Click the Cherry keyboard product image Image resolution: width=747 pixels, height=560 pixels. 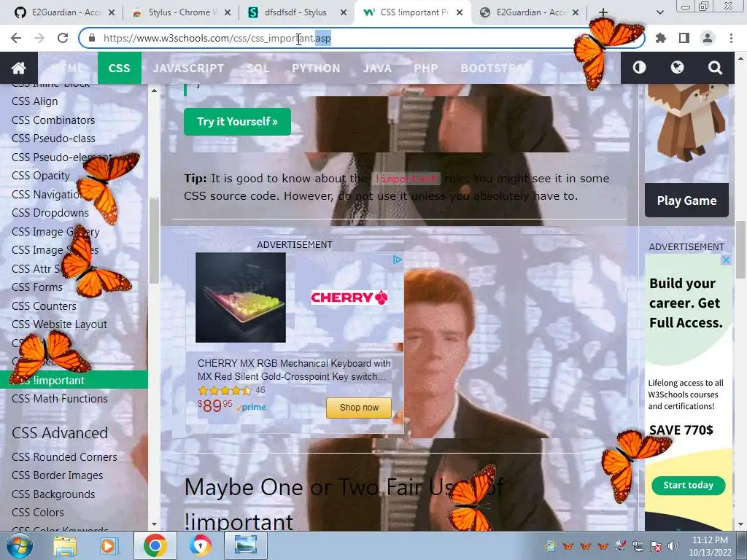[x=241, y=297]
